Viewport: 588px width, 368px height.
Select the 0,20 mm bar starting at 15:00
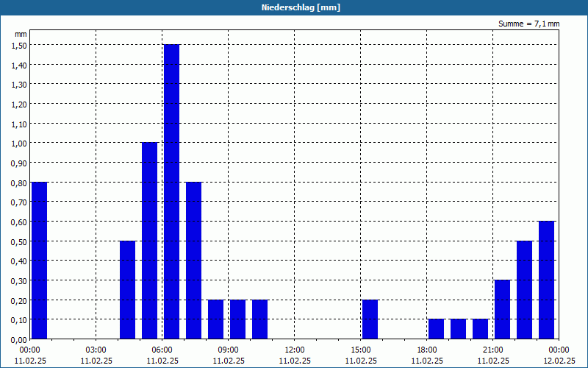(370, 319)
